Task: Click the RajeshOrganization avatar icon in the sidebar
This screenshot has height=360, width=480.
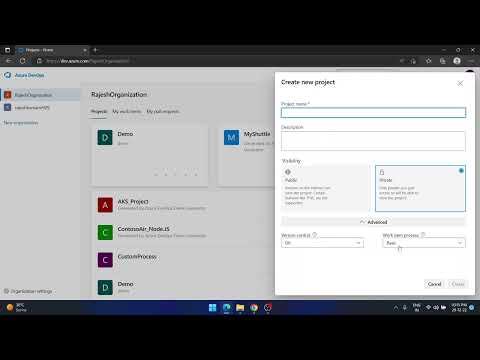Action: pyautogui.click(x=8, y=95)
